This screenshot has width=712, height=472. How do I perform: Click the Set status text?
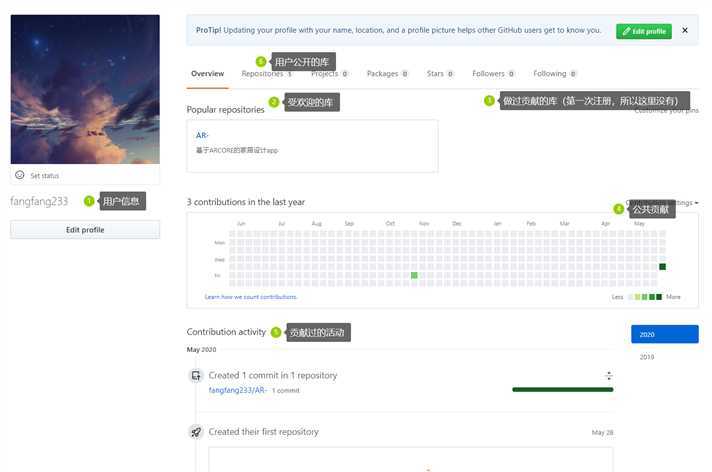click(x=44, y=176)
